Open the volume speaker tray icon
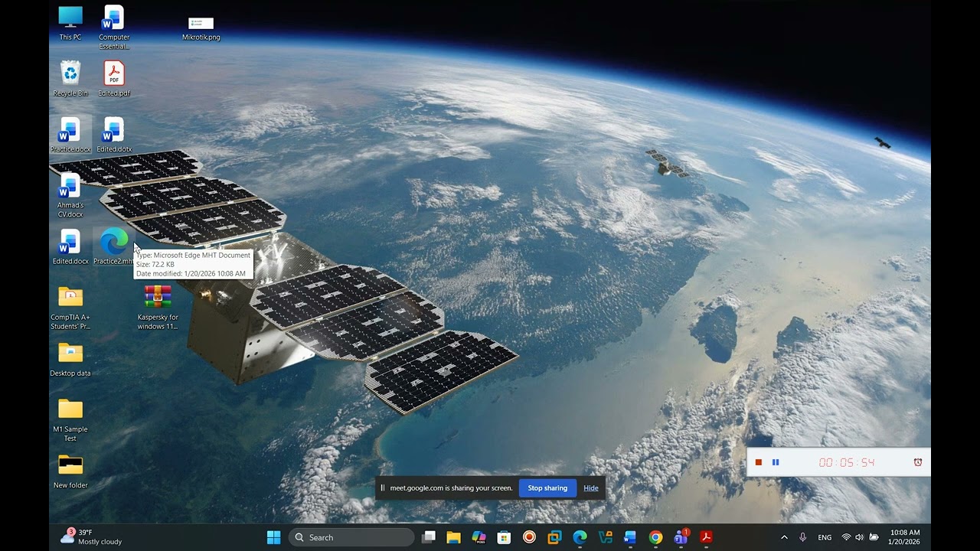 point(859,537)
